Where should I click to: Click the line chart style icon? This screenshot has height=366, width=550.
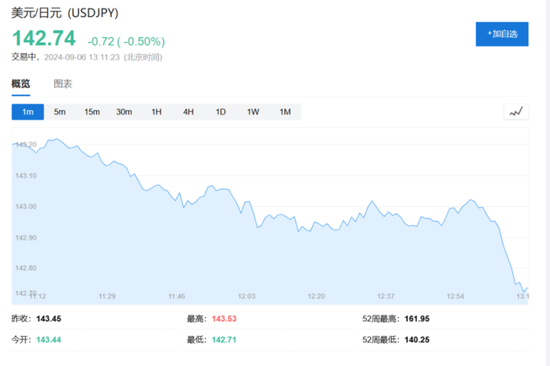click(x=516, y=112)
